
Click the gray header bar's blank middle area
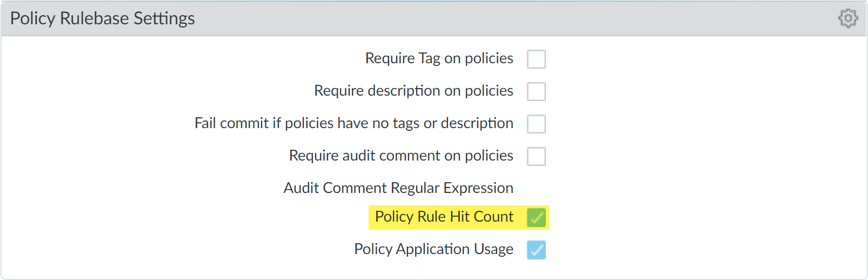point(486,18)
